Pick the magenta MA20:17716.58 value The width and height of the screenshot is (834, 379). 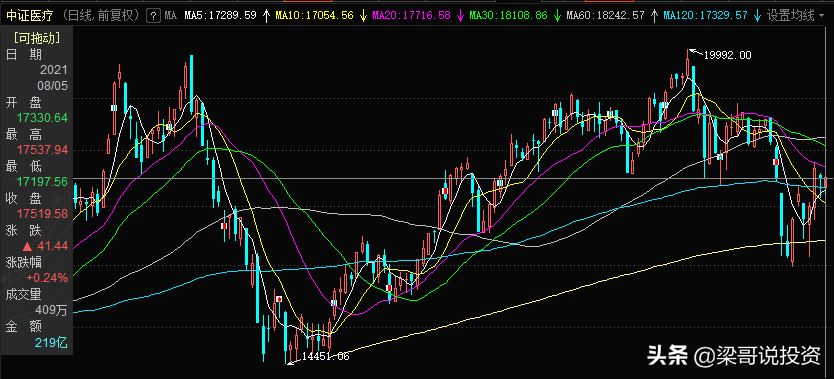tap(411, 15)
